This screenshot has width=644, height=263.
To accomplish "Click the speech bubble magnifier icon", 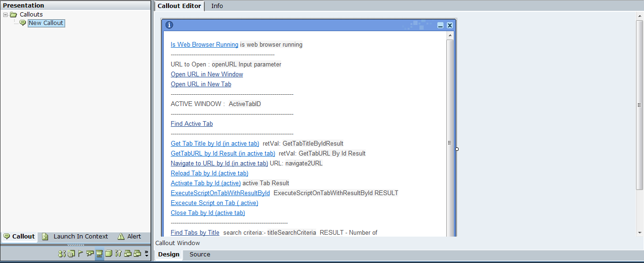I will (x=90, y=254).
